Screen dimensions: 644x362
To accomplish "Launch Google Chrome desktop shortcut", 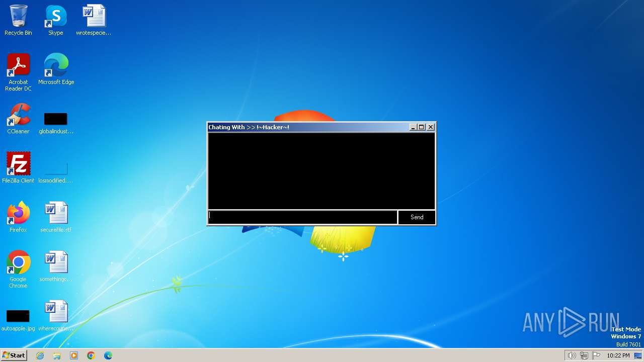I will [x=18, y=269].
